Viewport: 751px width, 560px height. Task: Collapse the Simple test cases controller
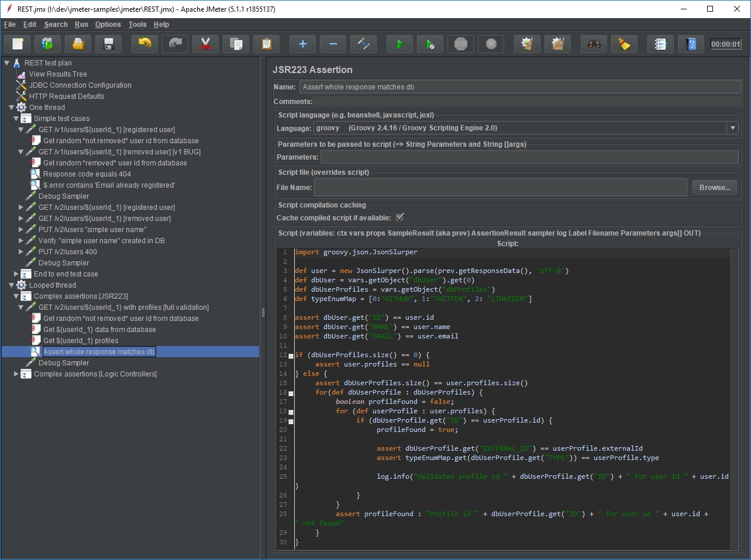(16, 119)
